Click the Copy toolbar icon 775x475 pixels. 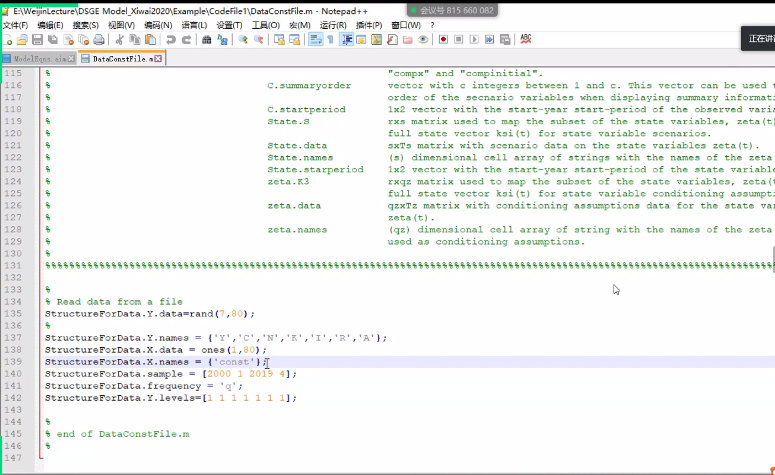click(x=134, y=40)
